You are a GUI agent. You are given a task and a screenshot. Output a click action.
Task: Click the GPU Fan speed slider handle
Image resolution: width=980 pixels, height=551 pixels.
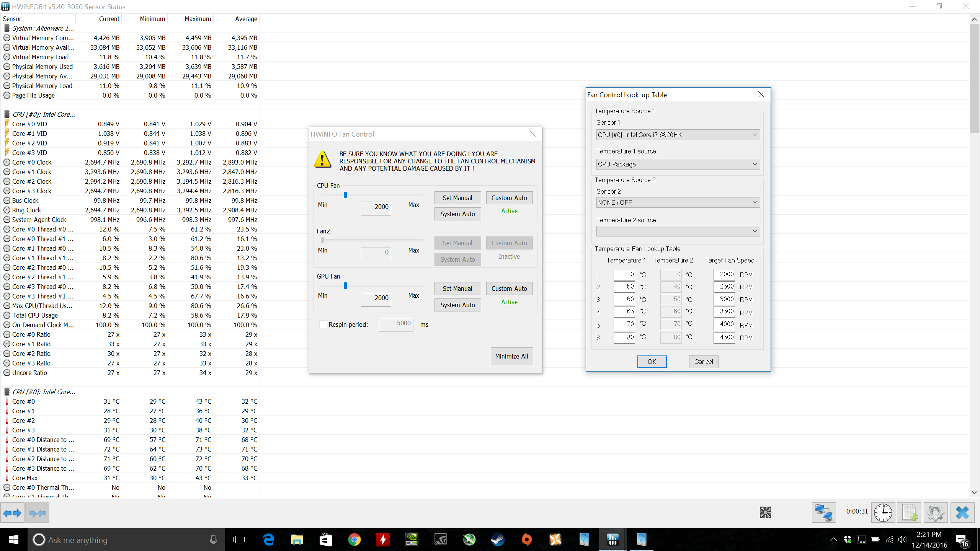pos(345,286)
